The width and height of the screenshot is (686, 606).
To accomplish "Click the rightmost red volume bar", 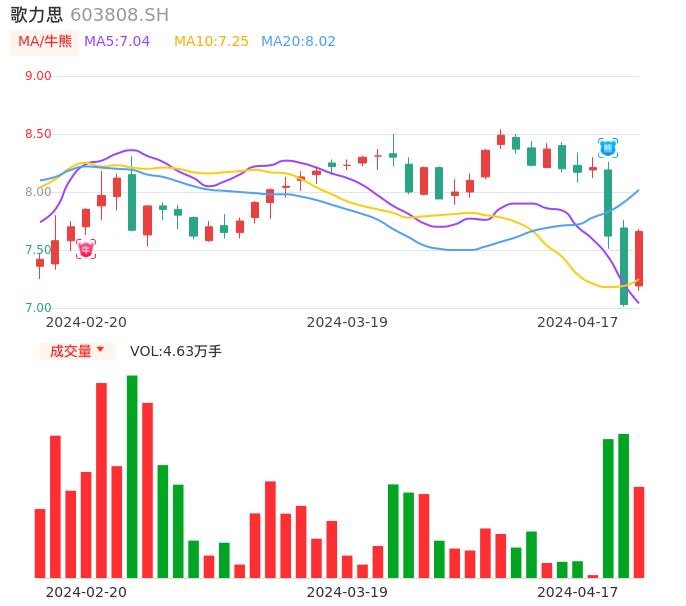I will (x=639, y=532).
